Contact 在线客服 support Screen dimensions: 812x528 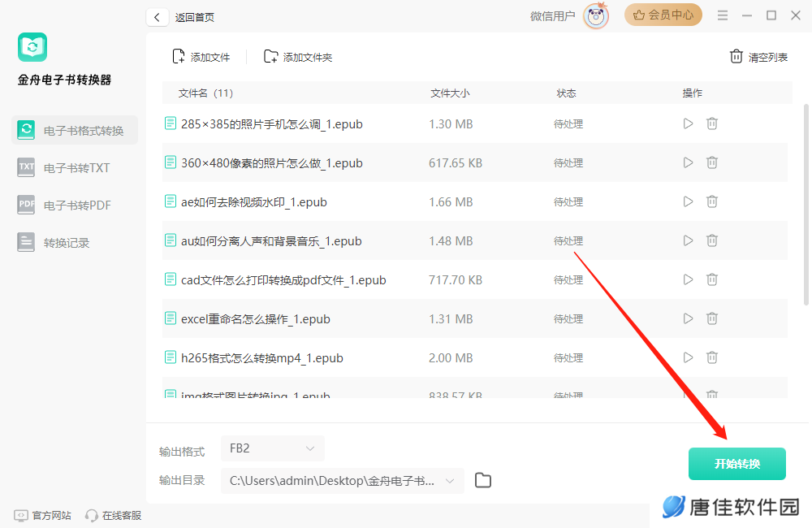[114, 516]
